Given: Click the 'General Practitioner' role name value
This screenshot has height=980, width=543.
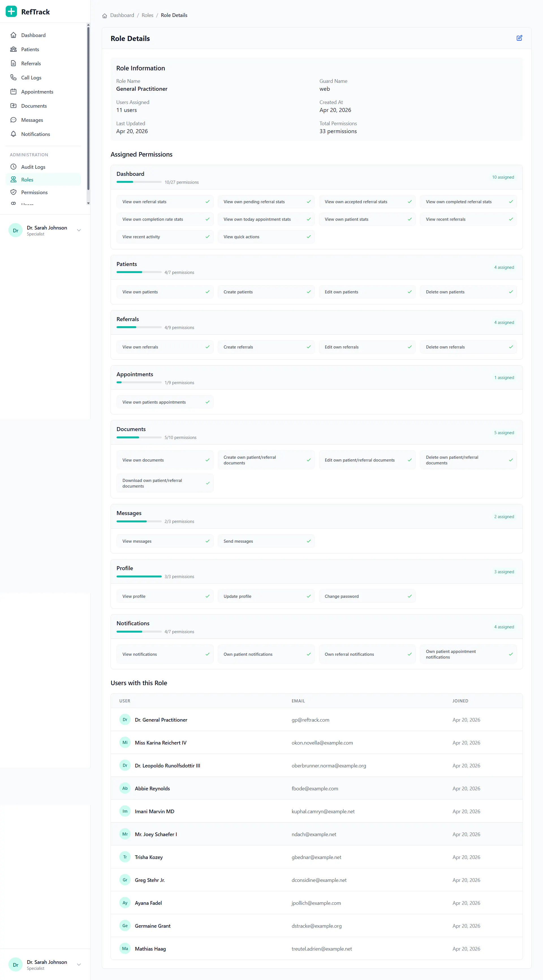Looking at the screenshot, I should coord(142,89).
